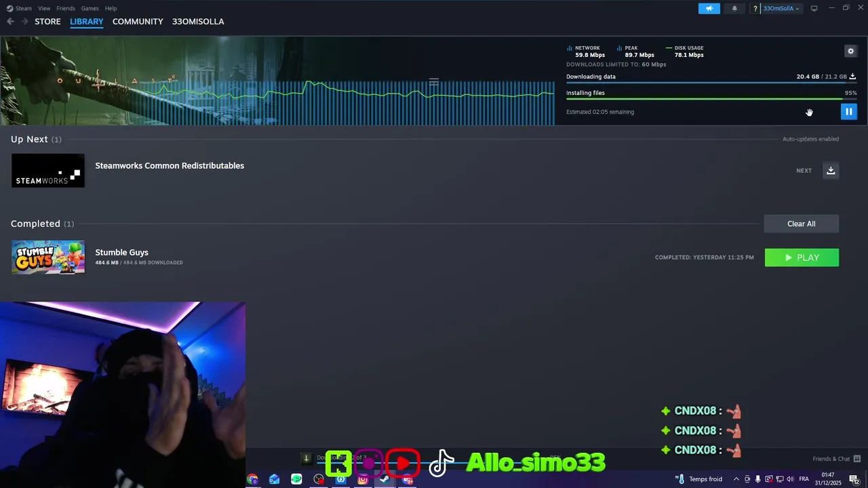The height and width of the screenshot is (488, 868).
Task: Click the Installing files progress bar
Action: pos(711,99)
